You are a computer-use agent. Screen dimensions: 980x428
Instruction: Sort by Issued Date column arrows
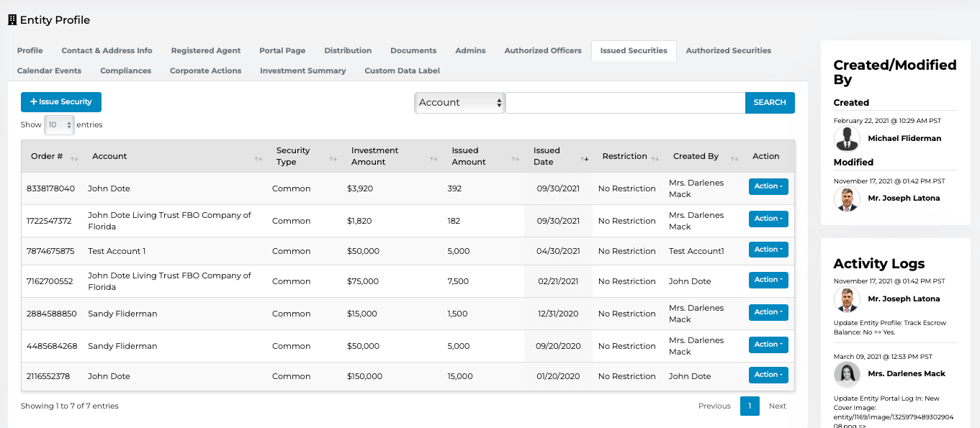[x=585, y=157]
